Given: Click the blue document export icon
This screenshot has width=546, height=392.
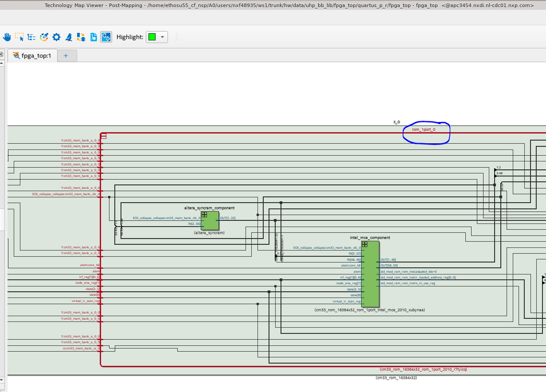Looking at the screenshot, I should click(x=93, y=37).
